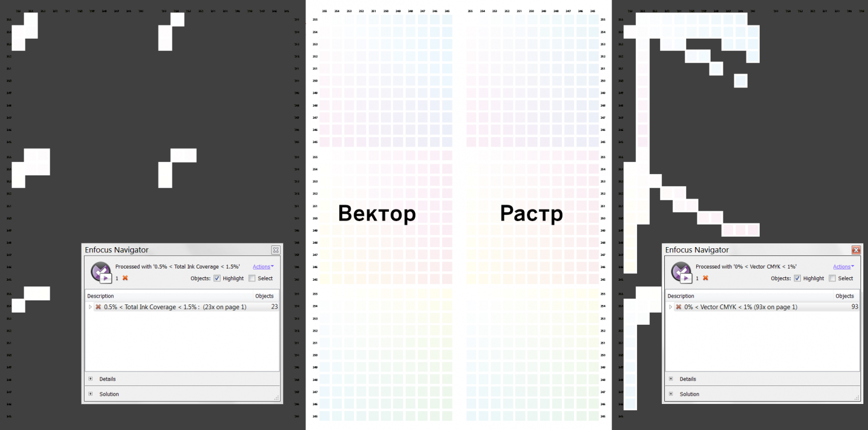Close the Vector CMYK Enfocus Navigator window

(856, 250)
